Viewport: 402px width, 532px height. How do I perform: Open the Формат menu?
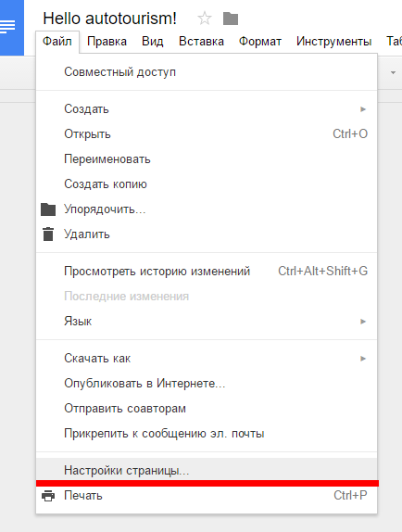point(260,42)
